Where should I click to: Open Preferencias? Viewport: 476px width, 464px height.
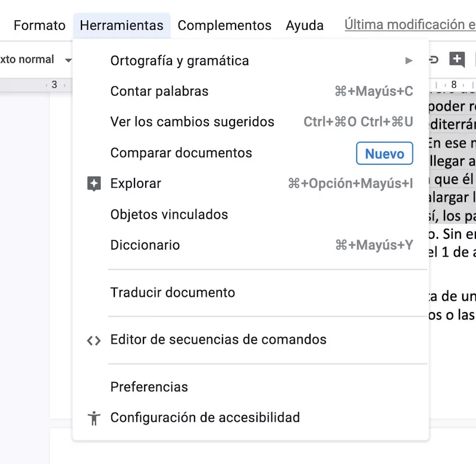[149, 387]
